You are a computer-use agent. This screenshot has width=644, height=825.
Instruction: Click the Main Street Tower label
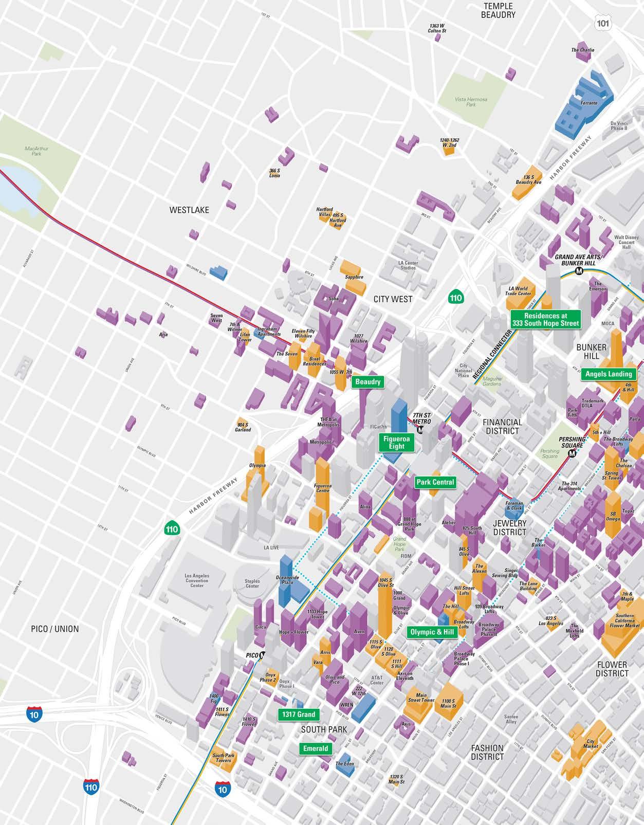421,698
